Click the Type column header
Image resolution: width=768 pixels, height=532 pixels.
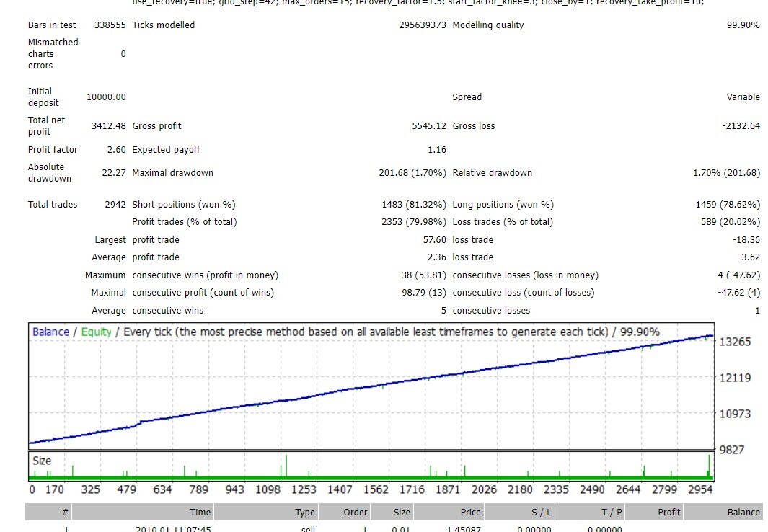pos(266,512)
